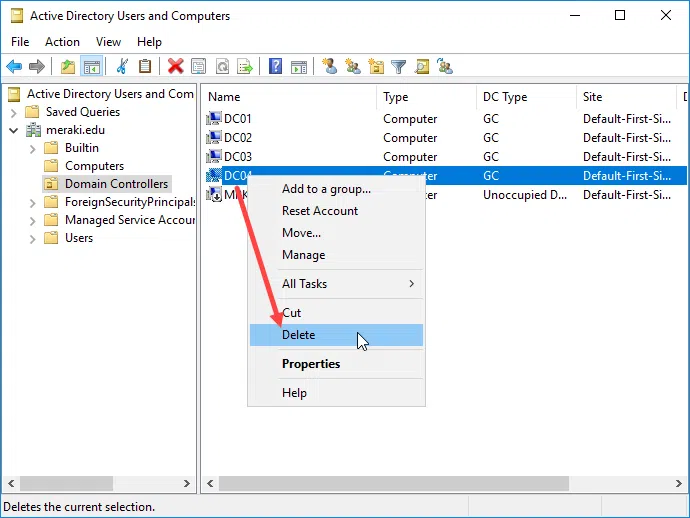
Task: Click Add to group toolbar icon
Action: point(445,66)
